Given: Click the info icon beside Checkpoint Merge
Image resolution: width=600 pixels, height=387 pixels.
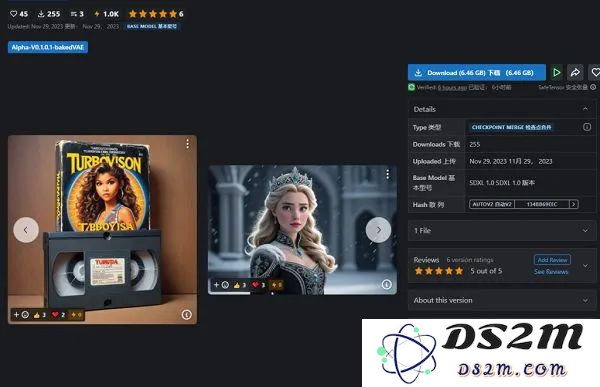Looking at the screenshot, I should click(x=587, y=127).
